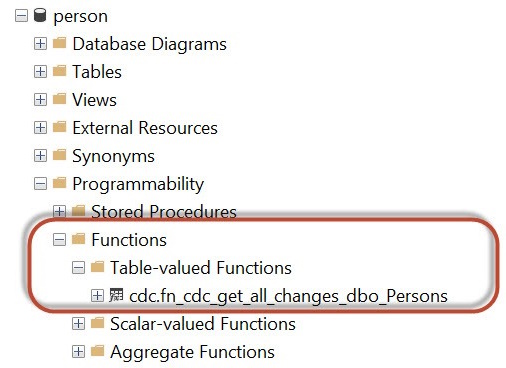Viewport: 506px width, 368px height.
Task: Collapse the person database node
Action: [x=21, y=16]
